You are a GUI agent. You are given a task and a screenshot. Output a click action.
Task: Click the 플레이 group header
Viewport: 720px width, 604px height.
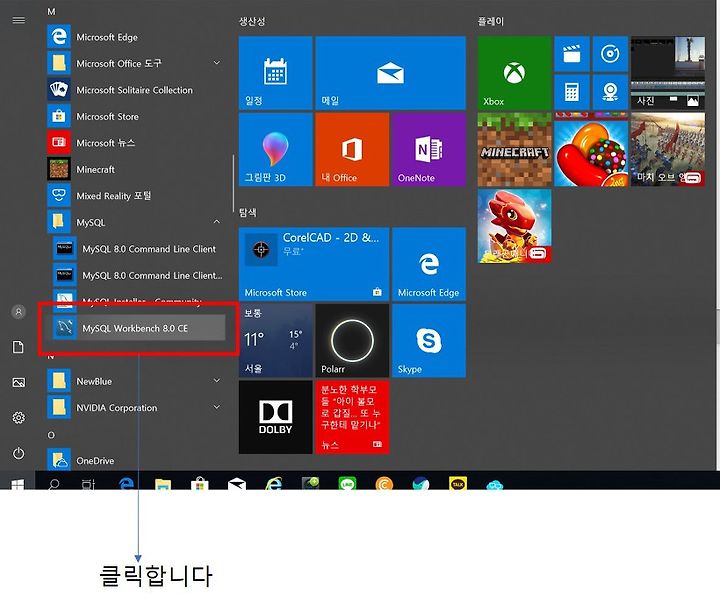490,21
